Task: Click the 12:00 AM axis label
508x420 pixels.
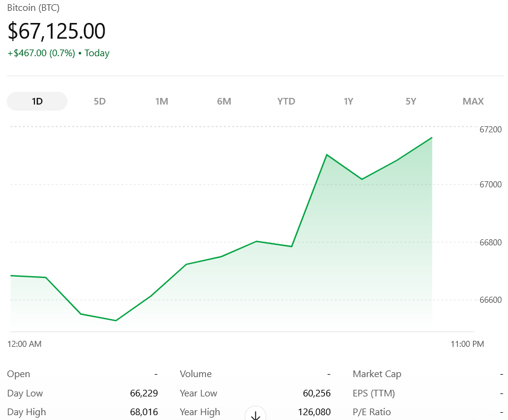Action: click(x=25, y=344)
